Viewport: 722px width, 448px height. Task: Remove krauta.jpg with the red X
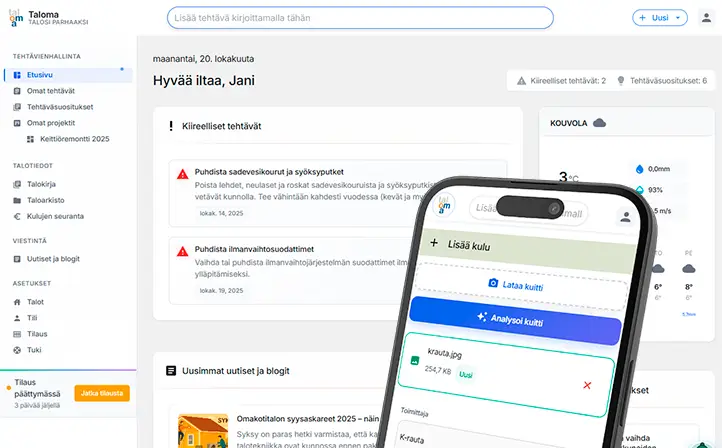pyautogui.click(x=586, y=385)
